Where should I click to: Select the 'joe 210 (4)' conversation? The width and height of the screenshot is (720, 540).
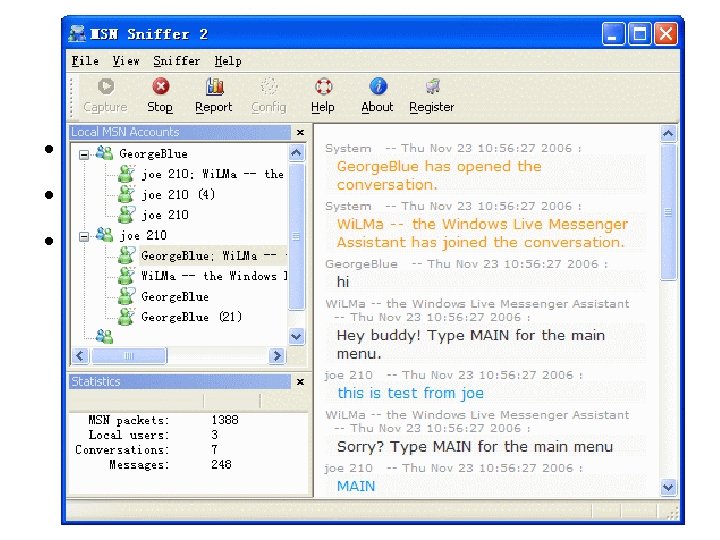point(178,194)
